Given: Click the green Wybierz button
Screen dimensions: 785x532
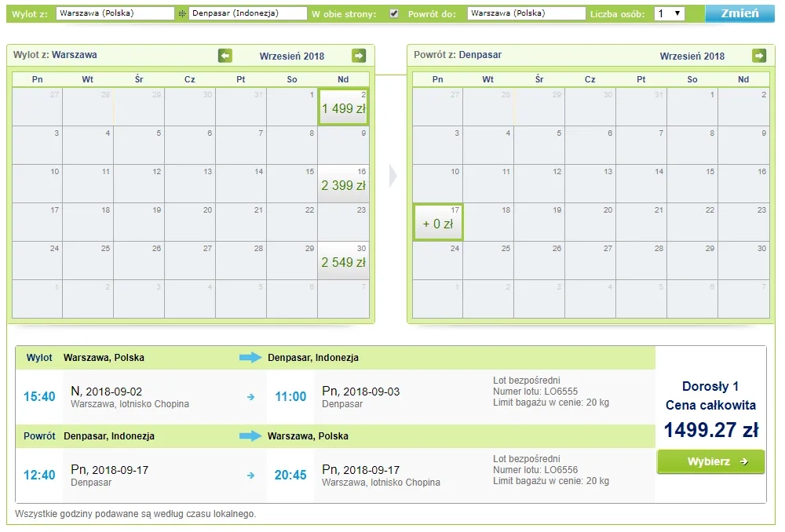Looking at the screenshot, I should (710, 461).
